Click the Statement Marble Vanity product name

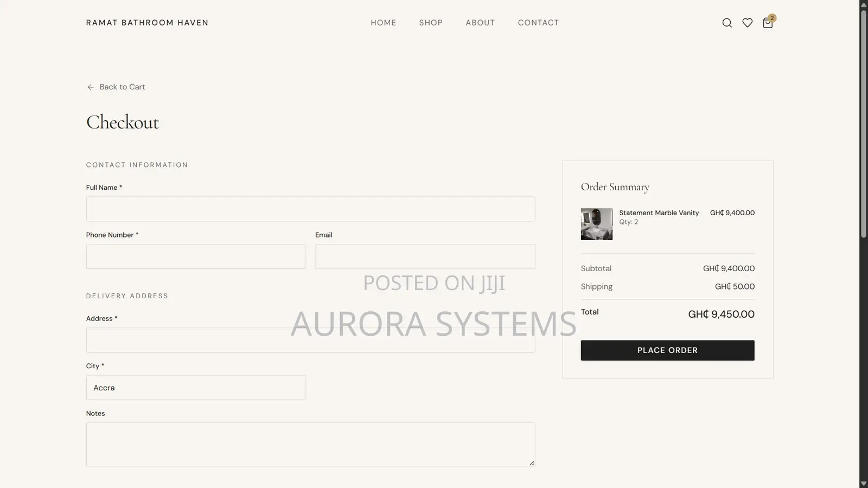[x=659, y=213]
